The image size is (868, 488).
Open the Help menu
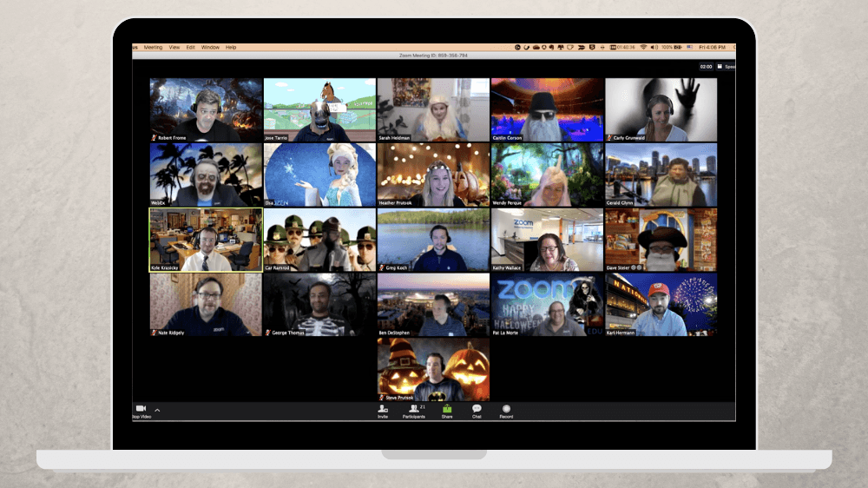[x=231, y=47]
